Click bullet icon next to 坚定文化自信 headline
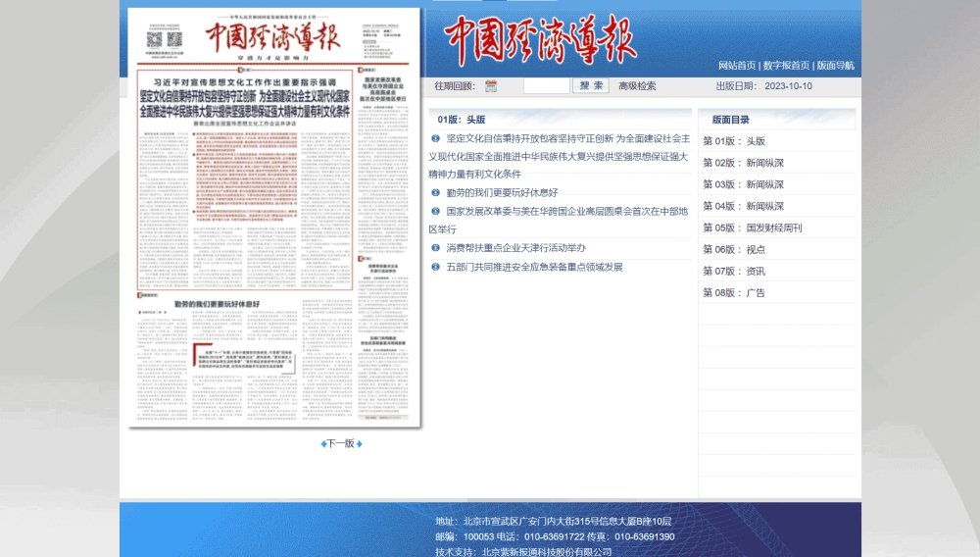 point(436,138)
